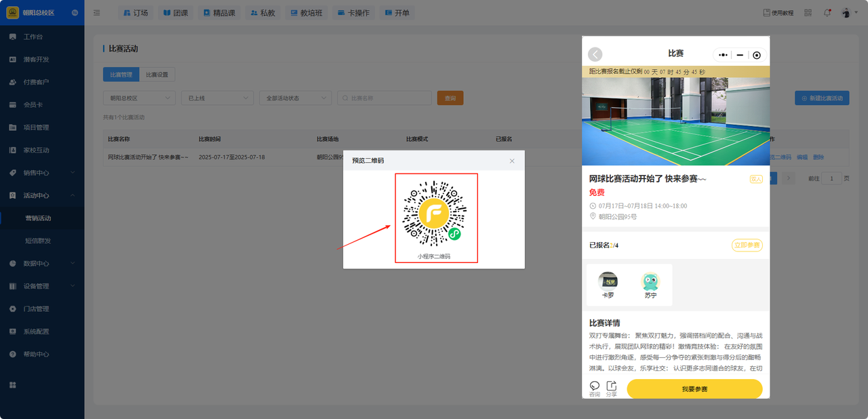868x419 pixels.
Task: Tap the mini-program three-dots menu icon
Action: coord(724,55)
